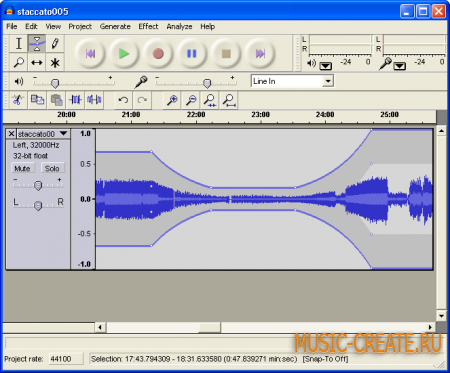Viewport: 450px width, 373px height.
Task: Click the 22:00 mark on timeline ruler
Action: click(196, 115)
